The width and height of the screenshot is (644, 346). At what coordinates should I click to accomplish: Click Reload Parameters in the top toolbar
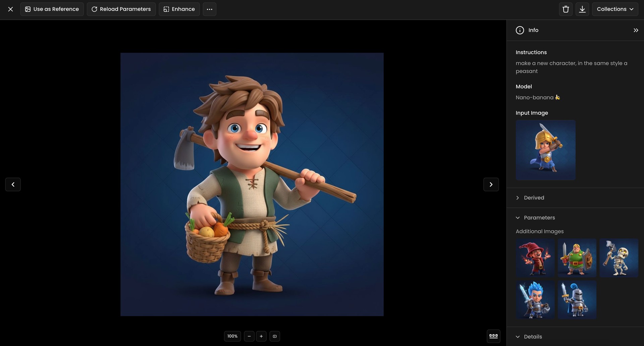pyautogui.click(x=121, y=9)
